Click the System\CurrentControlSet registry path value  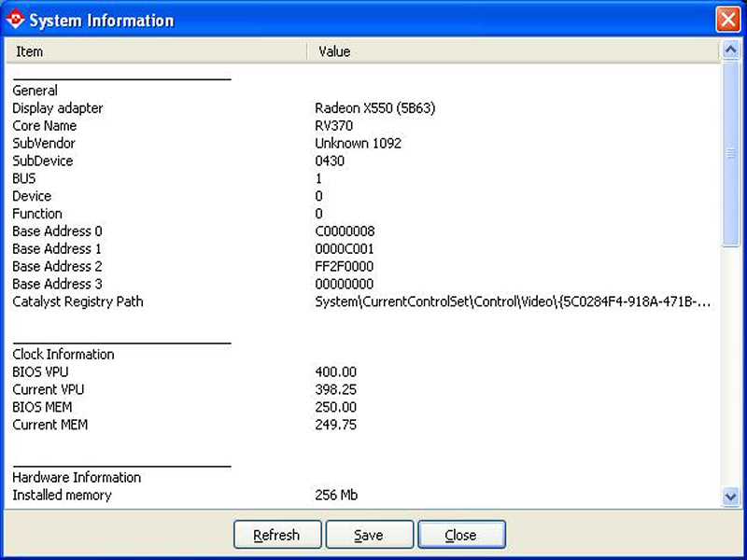click(513, 301)
